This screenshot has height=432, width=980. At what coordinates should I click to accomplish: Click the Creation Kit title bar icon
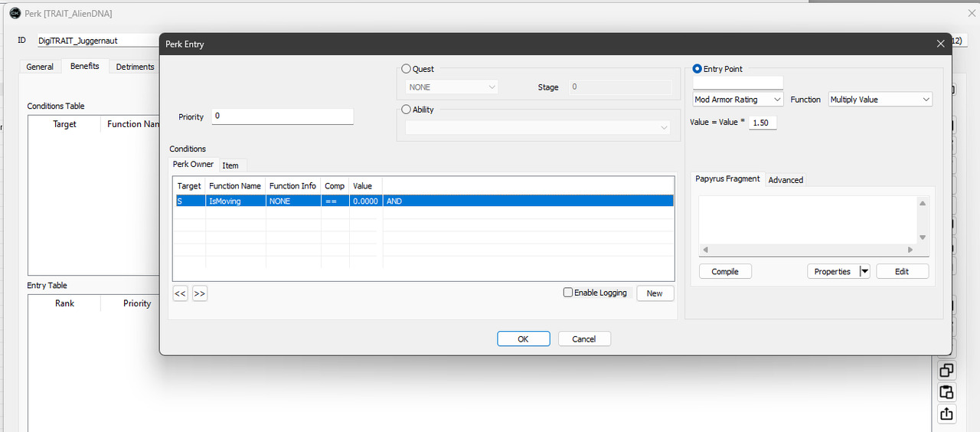(15, 13)
